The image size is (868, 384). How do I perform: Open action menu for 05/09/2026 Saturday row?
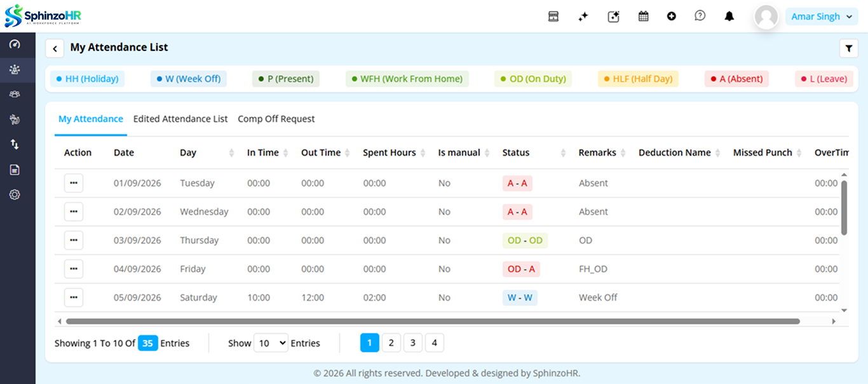click(74, 298)
